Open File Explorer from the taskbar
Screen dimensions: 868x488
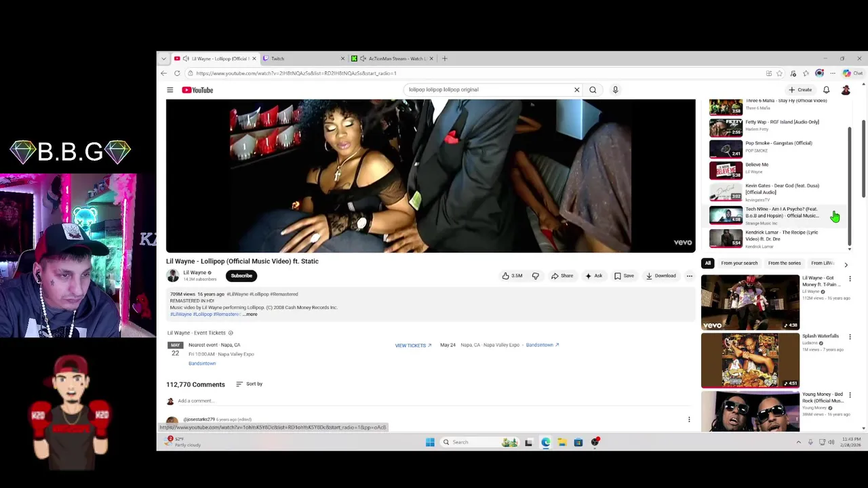(562, 442)
